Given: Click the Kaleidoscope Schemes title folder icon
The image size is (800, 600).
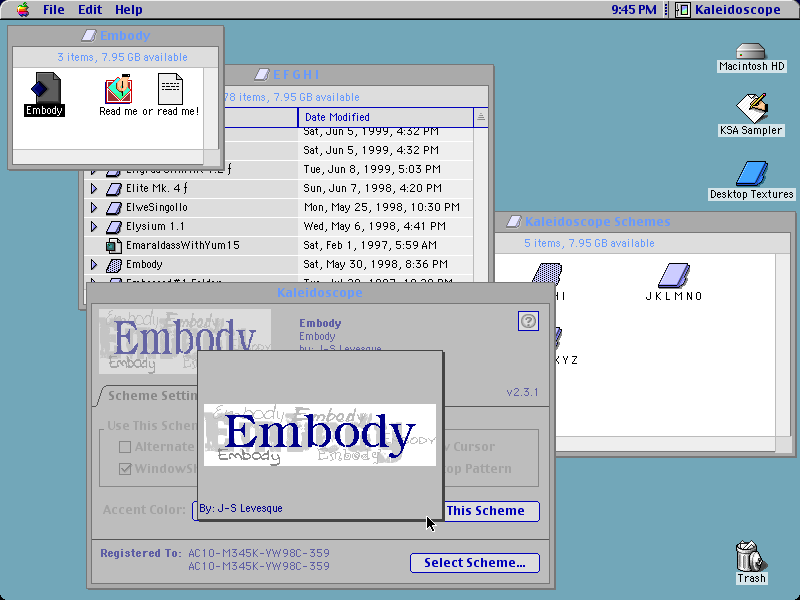Looking at the screenshot, I should [514, 221].
